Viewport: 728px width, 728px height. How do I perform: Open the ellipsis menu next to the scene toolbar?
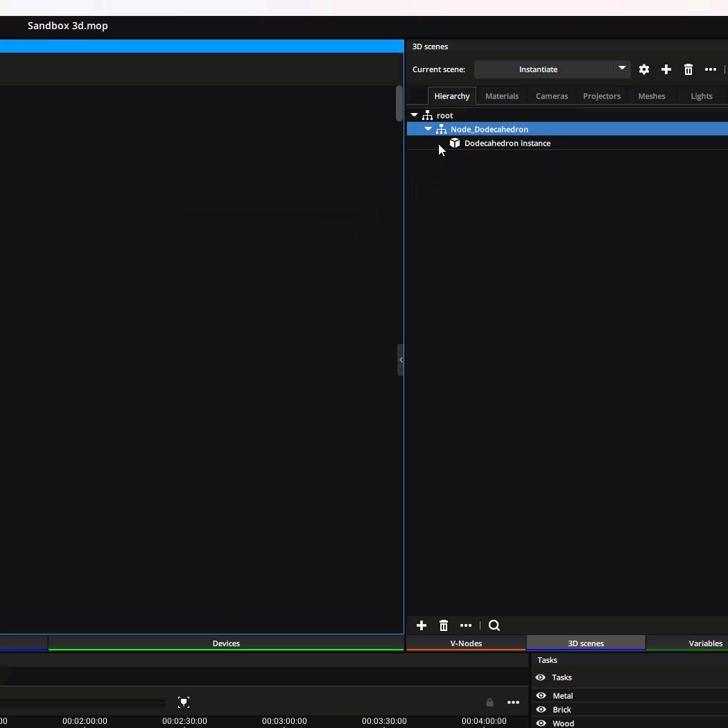(711, 69)
